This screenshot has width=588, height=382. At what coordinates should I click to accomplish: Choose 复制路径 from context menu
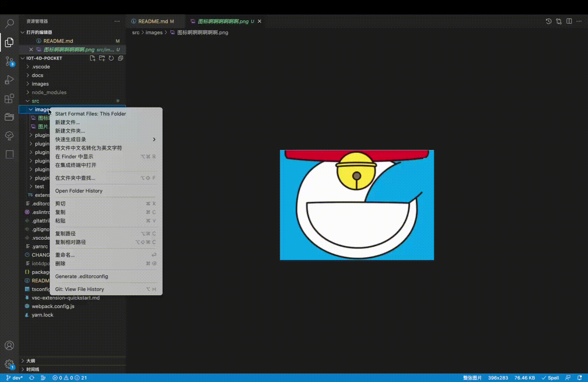[106, 233]
